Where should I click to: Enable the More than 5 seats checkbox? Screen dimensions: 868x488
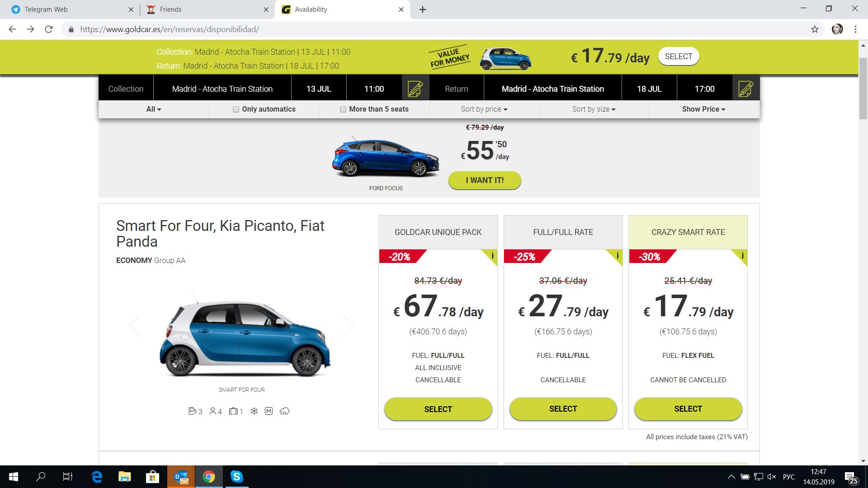343,109
